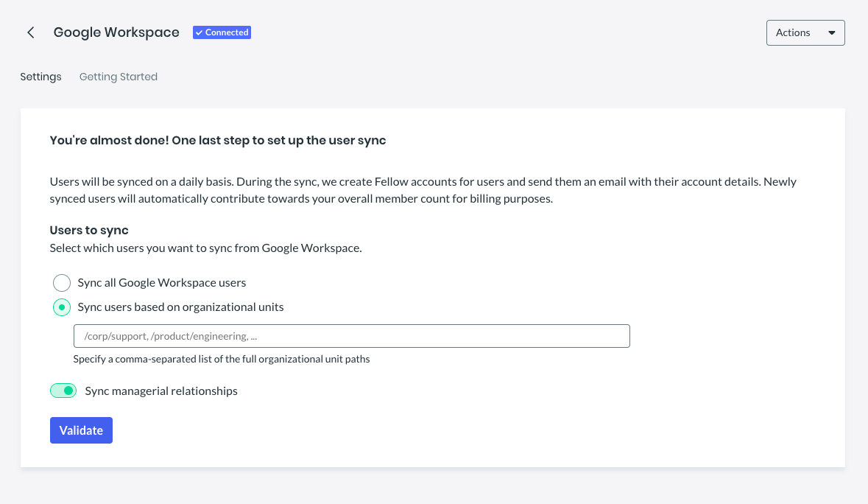Screen dimensions: 868x504
Task: Click the "You're almost done!" heading
Action: (x=218, y=140)
